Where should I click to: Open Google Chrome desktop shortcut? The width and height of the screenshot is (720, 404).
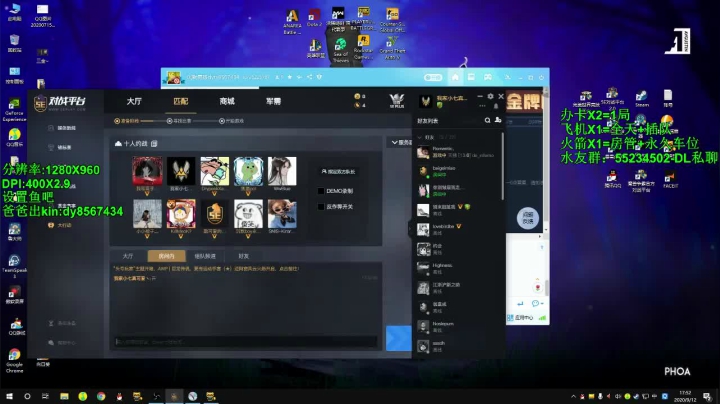pos(14,361)
